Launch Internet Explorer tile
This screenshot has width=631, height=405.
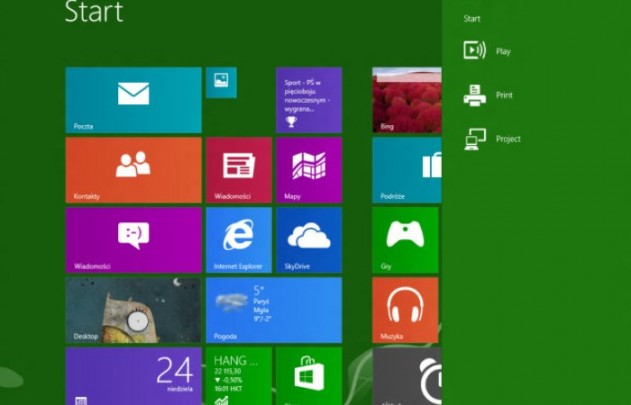[x=238, y=240]
